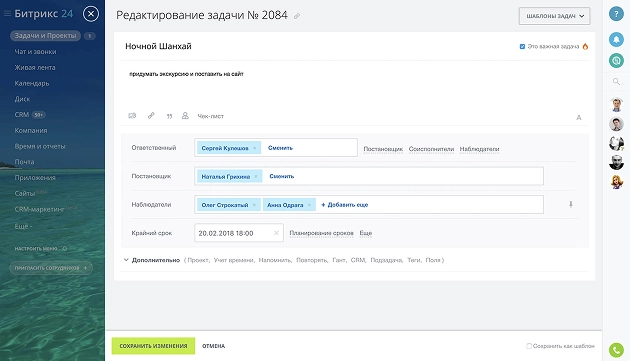Click 'Планирование сроков' link
630x361 pixels.
click(x=321, y=233)
